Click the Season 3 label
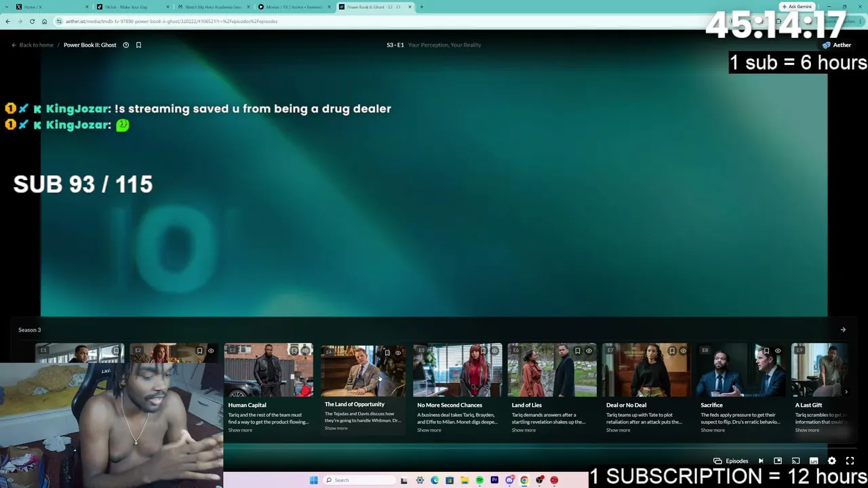 (x=30, y=330)
